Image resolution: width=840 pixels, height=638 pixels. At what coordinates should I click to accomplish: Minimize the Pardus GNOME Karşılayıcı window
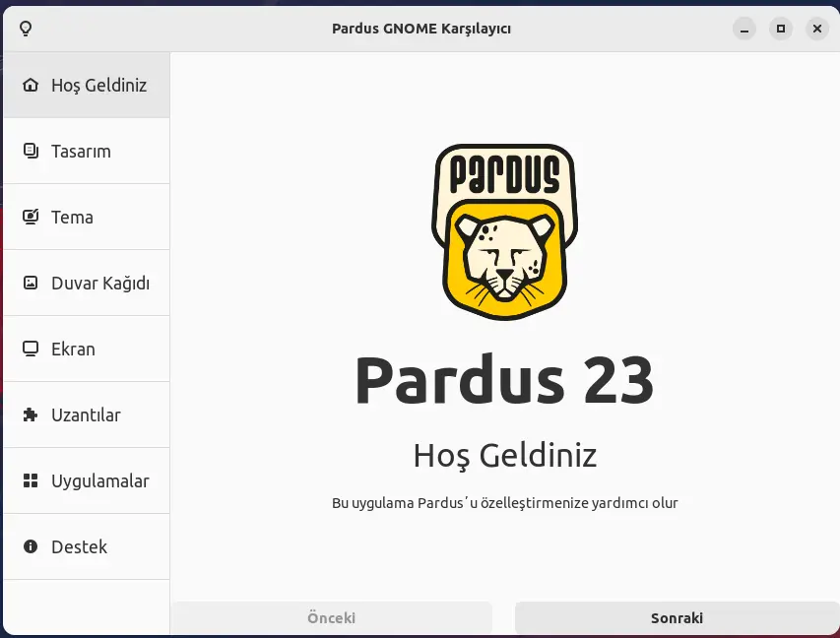tap(744, 29)
